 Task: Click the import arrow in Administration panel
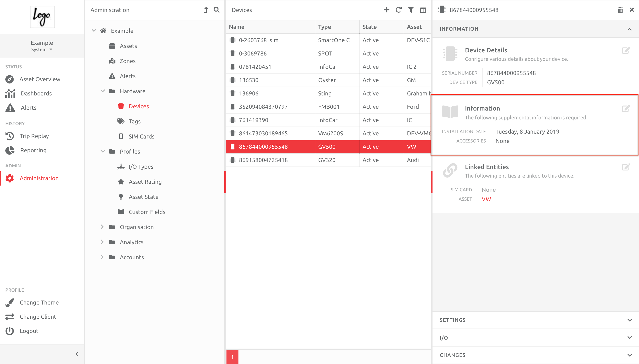pyautogui.click(x=206, y=10)
